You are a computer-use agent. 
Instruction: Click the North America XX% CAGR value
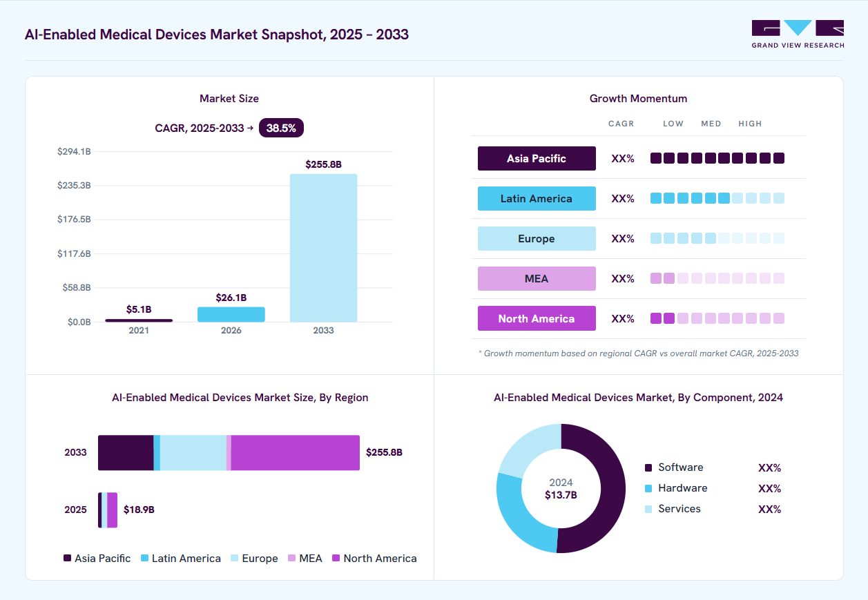623,318
